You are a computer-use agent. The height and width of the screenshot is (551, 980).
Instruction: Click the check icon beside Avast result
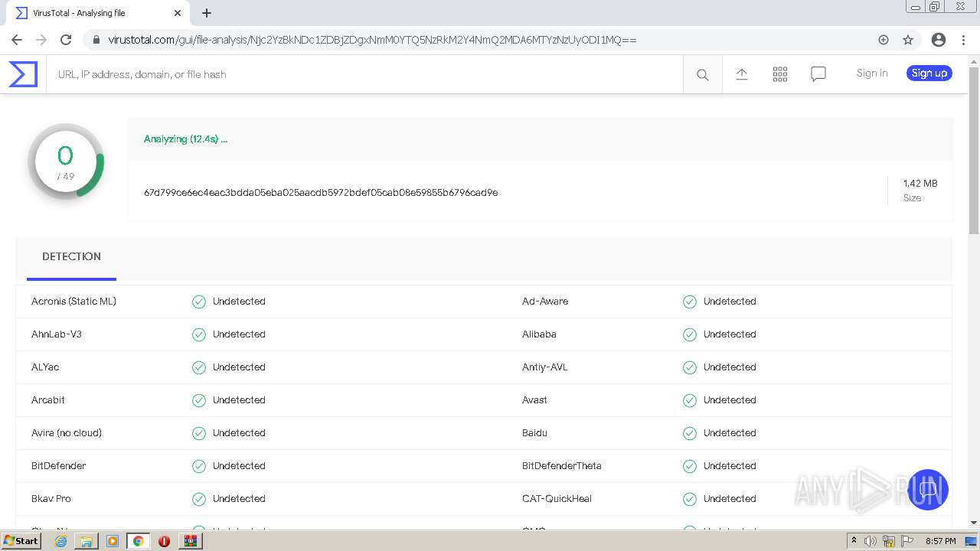pyautogui.click(x=690, y=400)
